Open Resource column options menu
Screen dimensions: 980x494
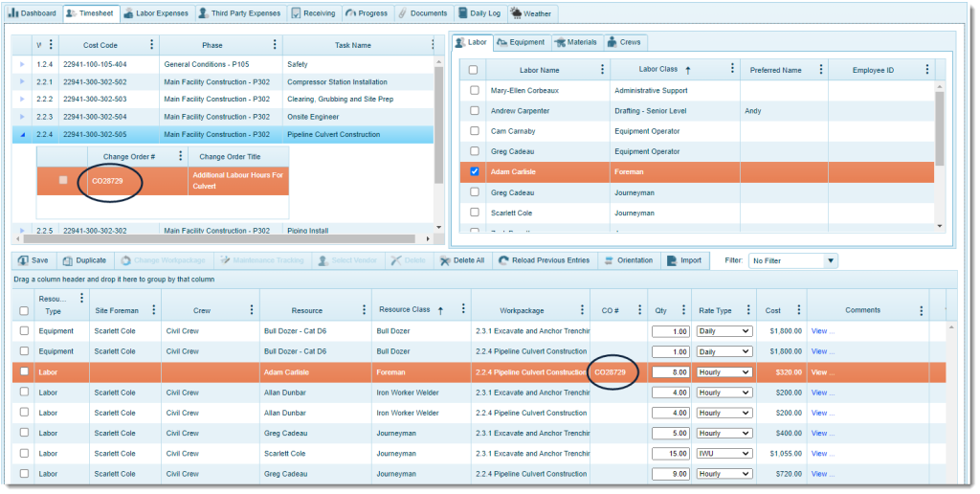pos(364,309)
